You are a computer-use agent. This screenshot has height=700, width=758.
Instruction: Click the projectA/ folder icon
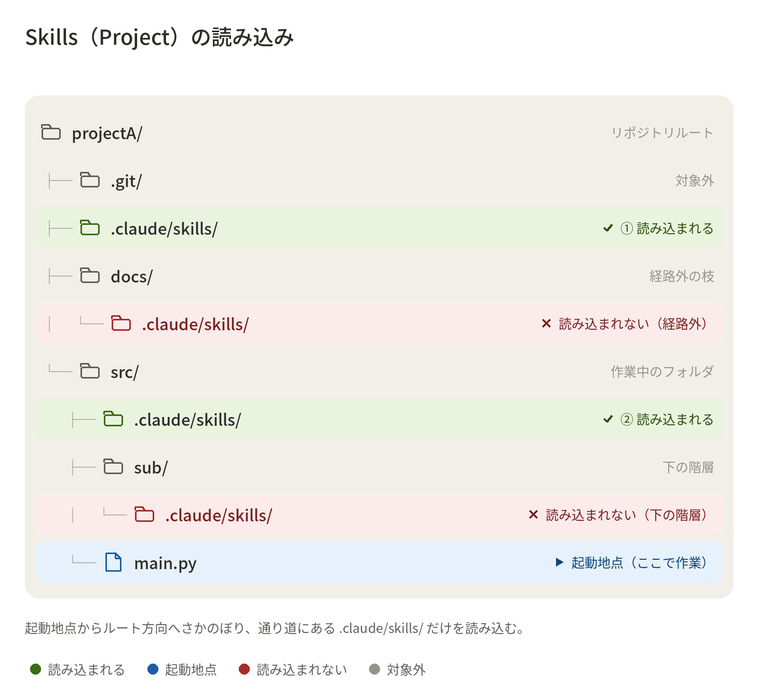pos(51,132)
